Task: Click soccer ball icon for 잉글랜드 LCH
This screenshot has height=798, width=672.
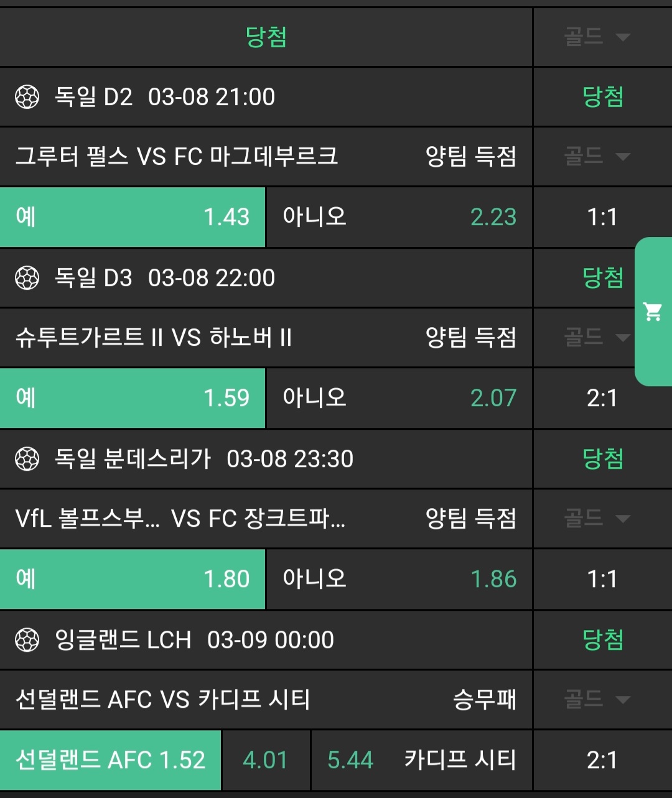Action: (27, 640)
